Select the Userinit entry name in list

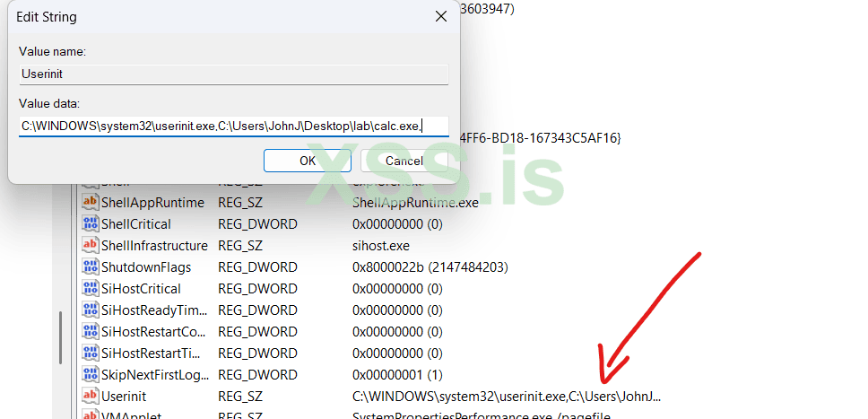(124, 397)
